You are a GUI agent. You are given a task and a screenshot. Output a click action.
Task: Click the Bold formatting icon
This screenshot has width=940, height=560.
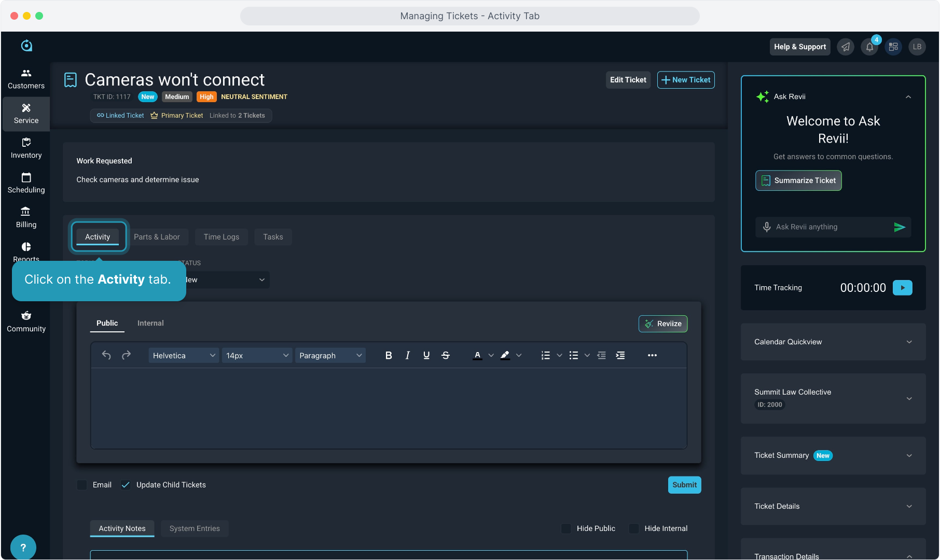pyautogui.click(x=389, y=355)
